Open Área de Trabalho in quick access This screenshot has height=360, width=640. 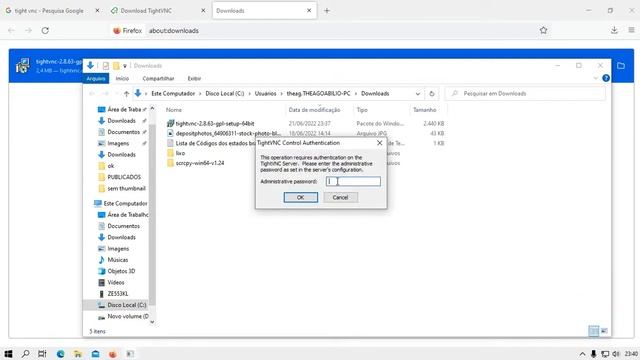(x=122, y=109)
